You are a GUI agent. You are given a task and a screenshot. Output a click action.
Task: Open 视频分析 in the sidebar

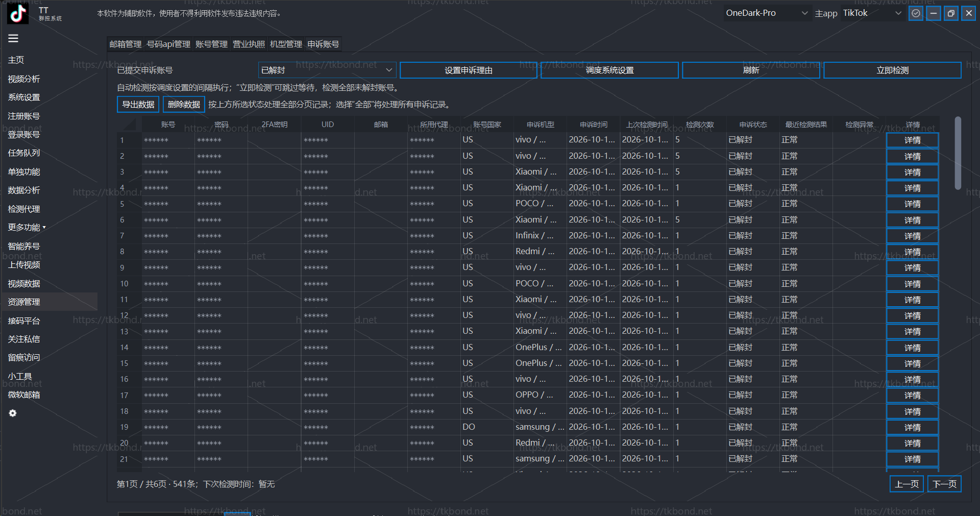coord(24,79)
